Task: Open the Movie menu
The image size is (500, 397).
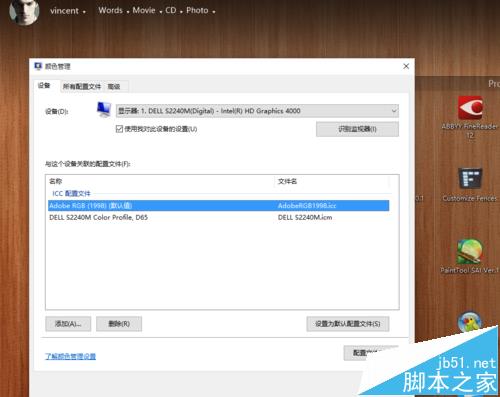Action: click(x=144, y=10)
